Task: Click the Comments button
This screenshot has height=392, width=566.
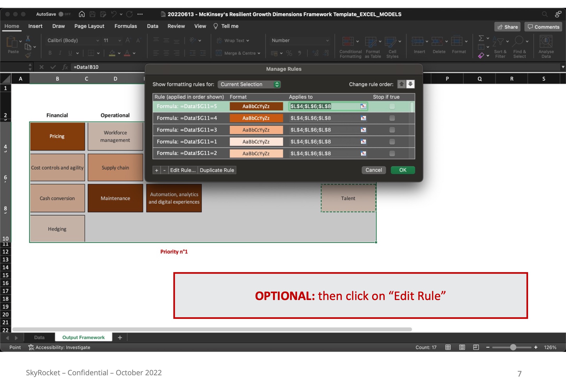Action: point(543,27)
